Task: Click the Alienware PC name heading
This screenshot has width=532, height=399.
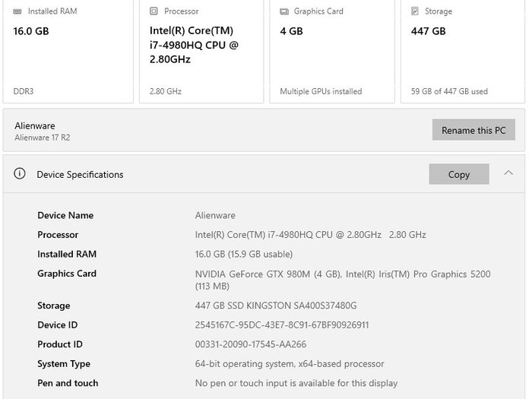Action: click(x=35, y=126)
